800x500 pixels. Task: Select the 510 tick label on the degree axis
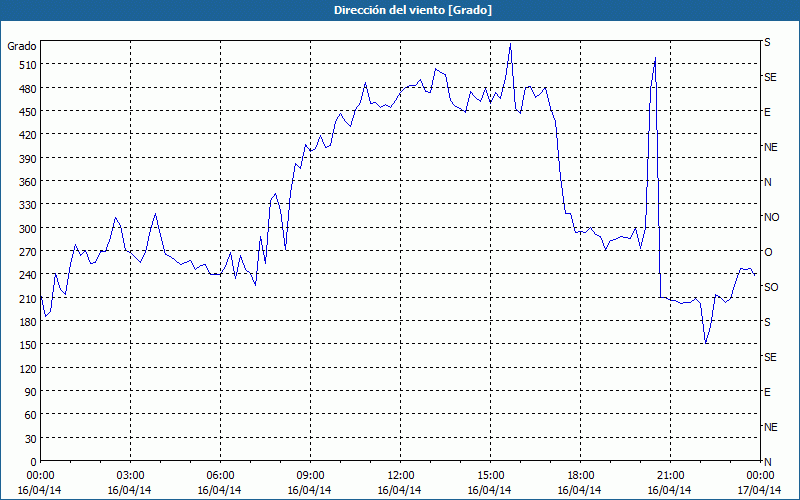(28, 65)
